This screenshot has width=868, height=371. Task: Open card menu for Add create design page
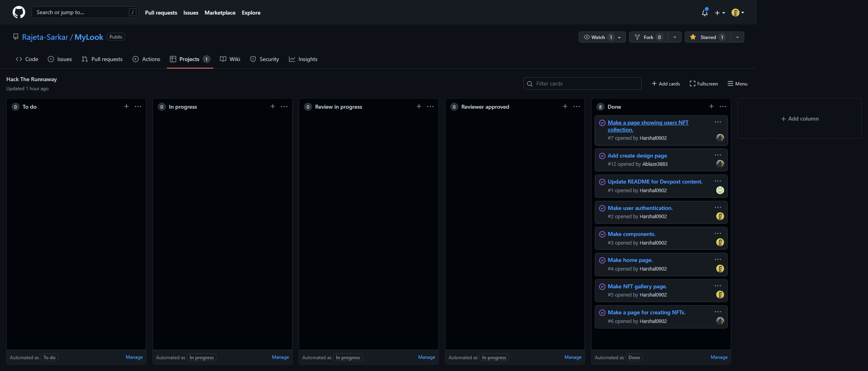click(718, 155)
